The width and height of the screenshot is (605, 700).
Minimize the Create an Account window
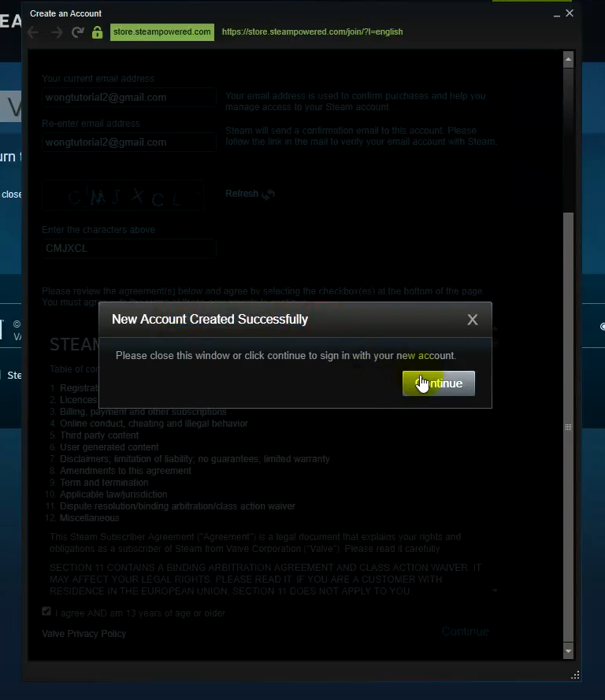tap(557, 14)
